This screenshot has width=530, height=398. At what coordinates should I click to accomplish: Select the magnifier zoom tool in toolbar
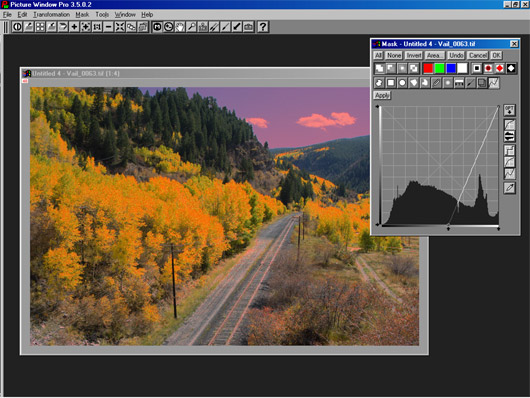[191, 27]
